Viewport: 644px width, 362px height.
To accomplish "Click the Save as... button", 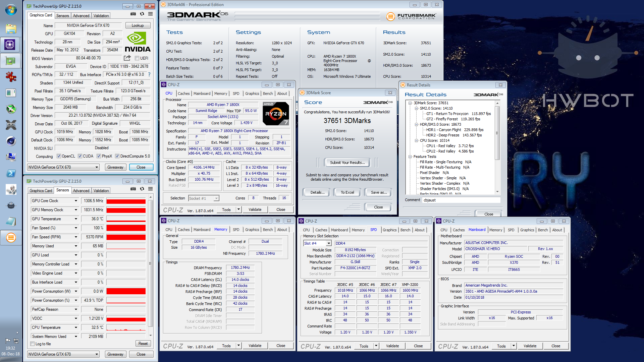I will pos(378,192).
